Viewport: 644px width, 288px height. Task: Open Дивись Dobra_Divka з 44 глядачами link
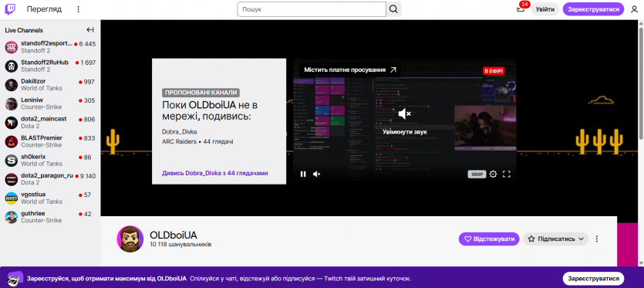(x=215, y=173)
